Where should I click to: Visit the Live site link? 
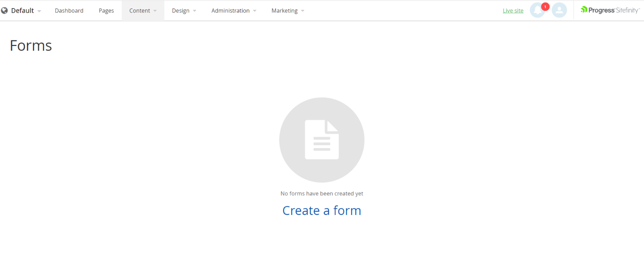click(513, 11)
